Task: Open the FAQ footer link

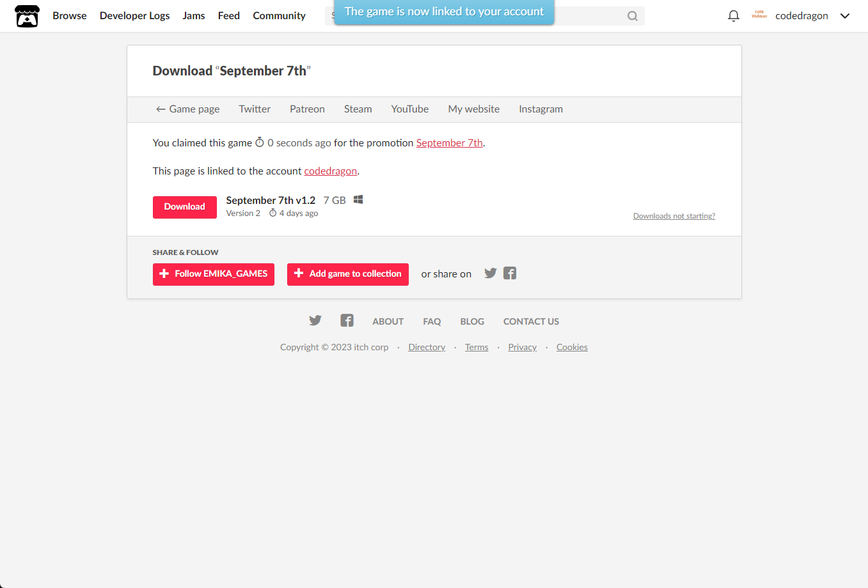Action: tap(432, 321)
